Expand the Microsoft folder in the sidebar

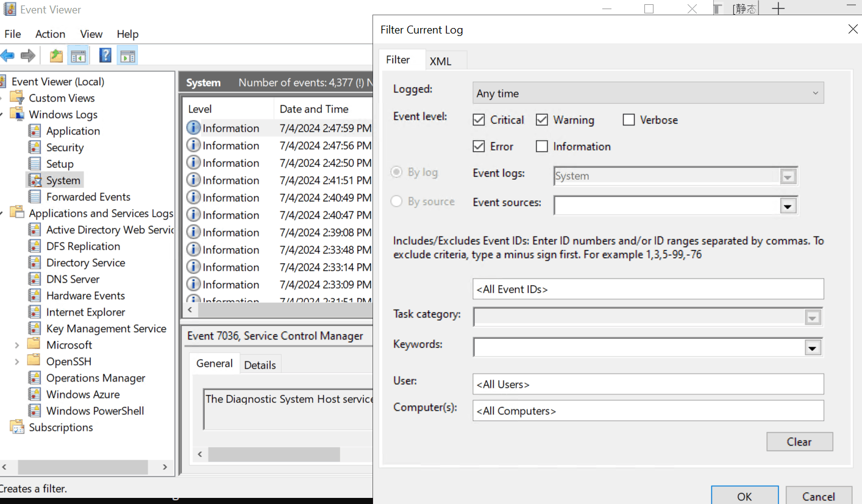[x=17, y=344]
